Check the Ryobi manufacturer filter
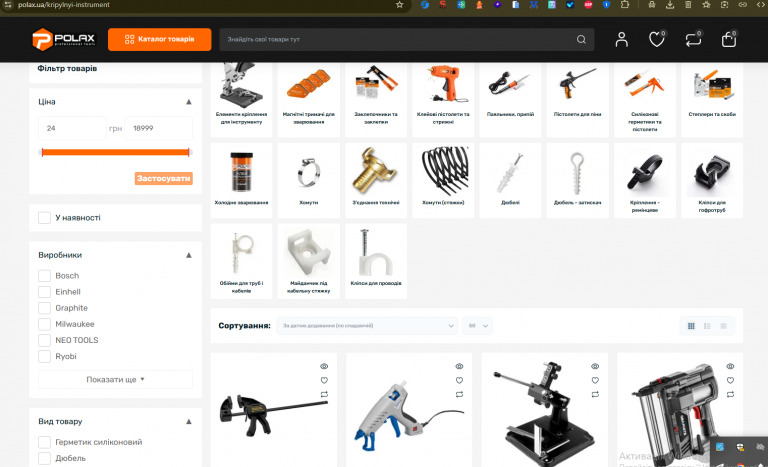This screenshot has height=467, width=768. click(x=44, y=356)
